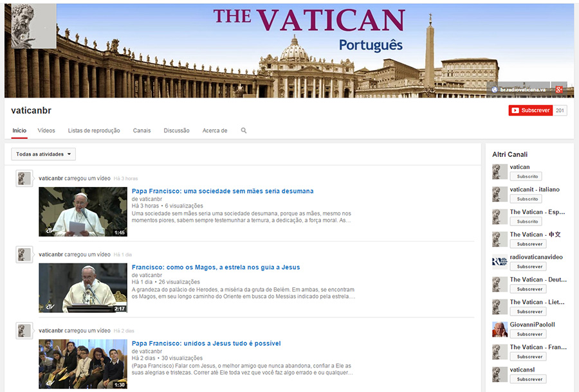Open The Vatican - Deut... channel name link
This screenshot has height=392, width=579.
538,280
